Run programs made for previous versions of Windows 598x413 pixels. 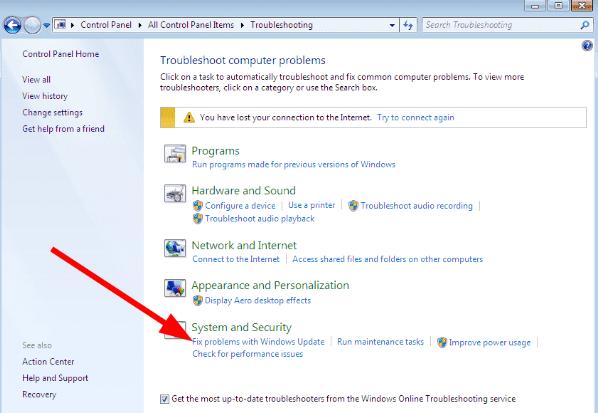point(294,164)
